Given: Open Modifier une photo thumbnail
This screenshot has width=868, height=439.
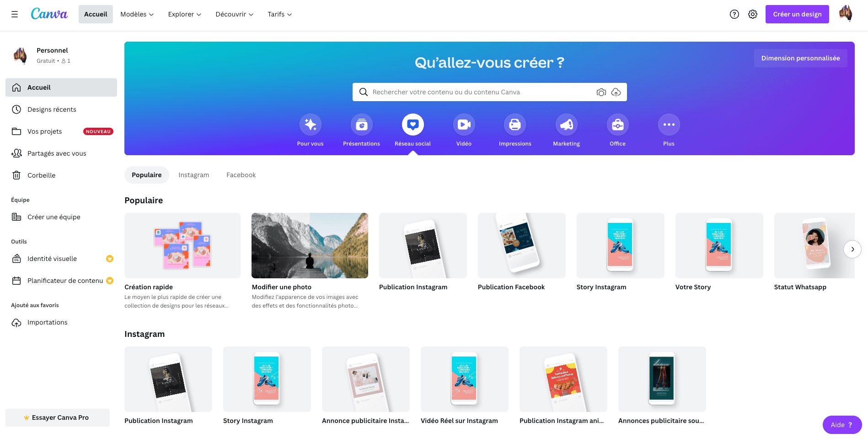Looking at the screenshot, I should 310,245.
